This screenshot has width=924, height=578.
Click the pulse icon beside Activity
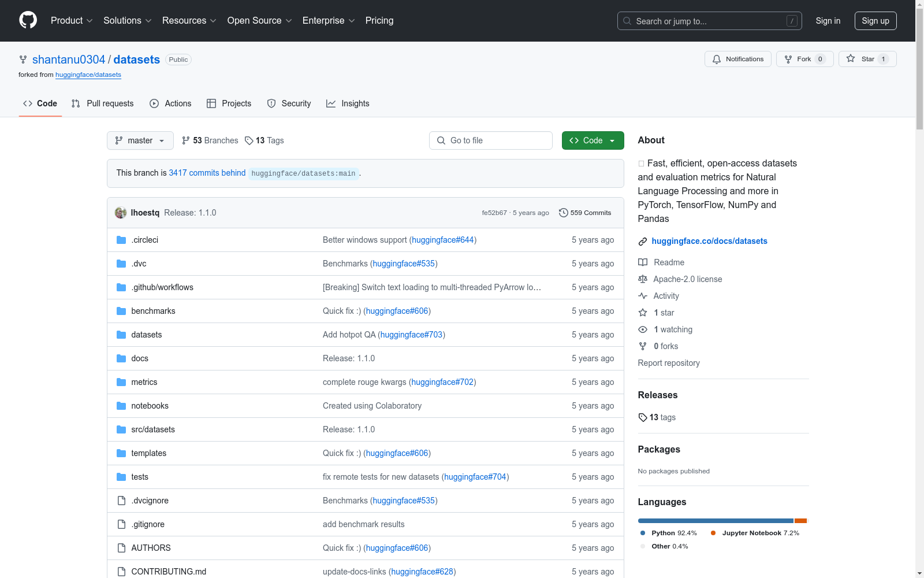click(x=643, y=296)
